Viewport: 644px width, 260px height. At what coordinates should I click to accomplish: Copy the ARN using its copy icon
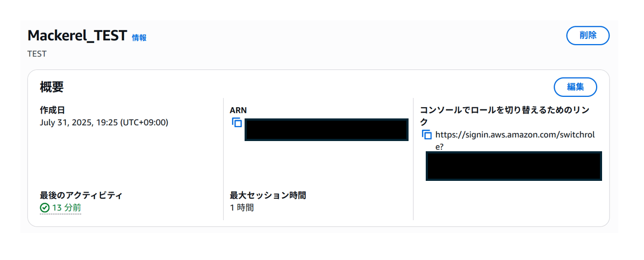click(237, 122)
